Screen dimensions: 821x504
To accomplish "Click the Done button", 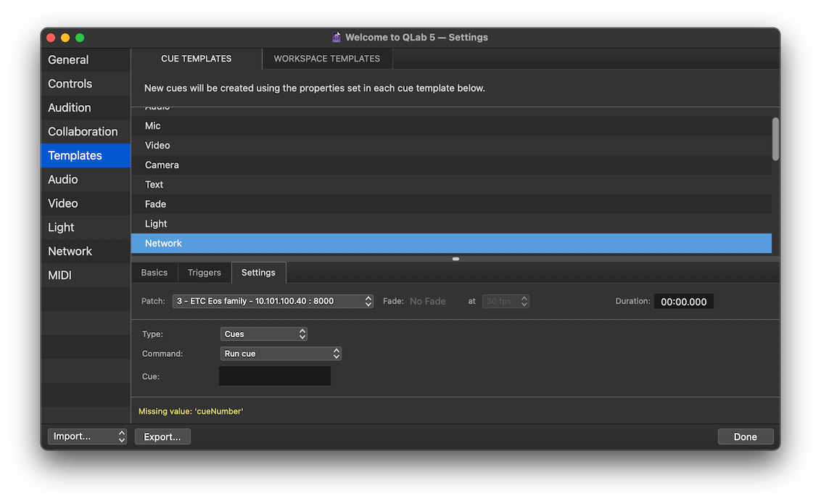I will pyautogui.click(x=745, y=437).
